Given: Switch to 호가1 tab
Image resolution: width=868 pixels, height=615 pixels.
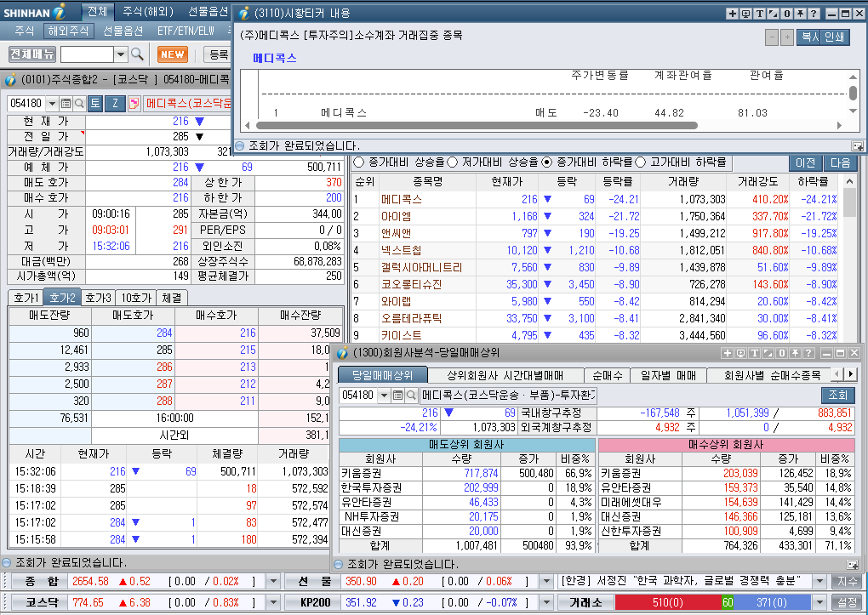Looking at the screenshot, I should pyautogui.click(x=26, y=298).
